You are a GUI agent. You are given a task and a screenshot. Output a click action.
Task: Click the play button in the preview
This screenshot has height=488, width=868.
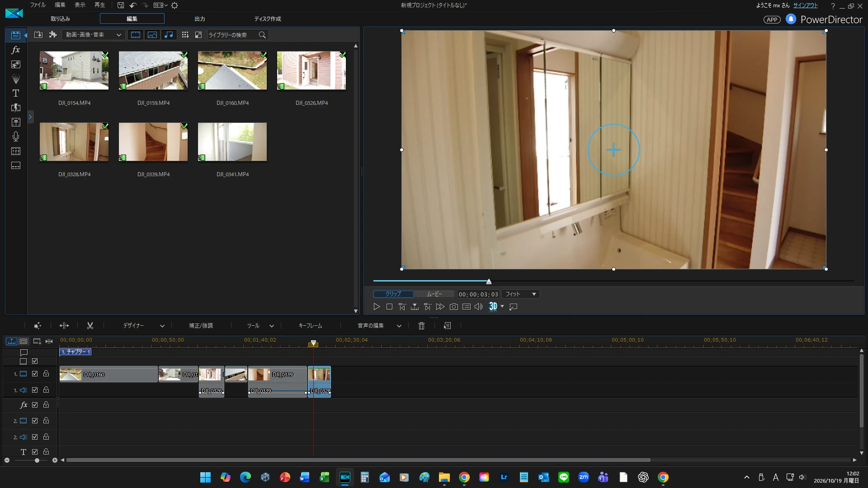(x=377, y=307)
